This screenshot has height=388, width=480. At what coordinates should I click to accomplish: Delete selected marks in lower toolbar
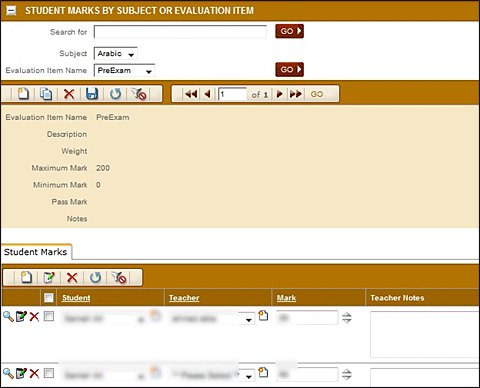coord(72,277)
